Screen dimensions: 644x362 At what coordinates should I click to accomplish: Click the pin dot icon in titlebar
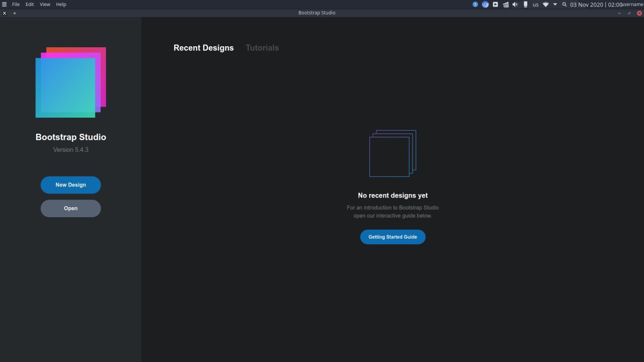coord(14,13)
